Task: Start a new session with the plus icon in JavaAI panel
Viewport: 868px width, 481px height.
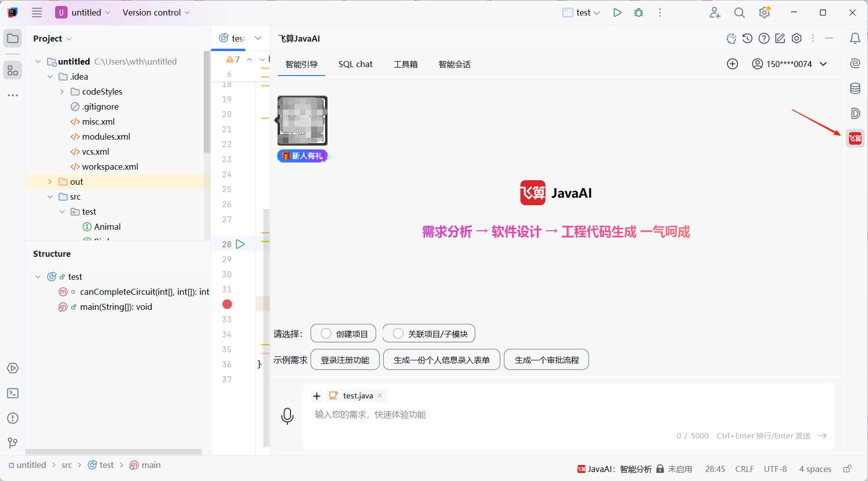Action: 732,64
